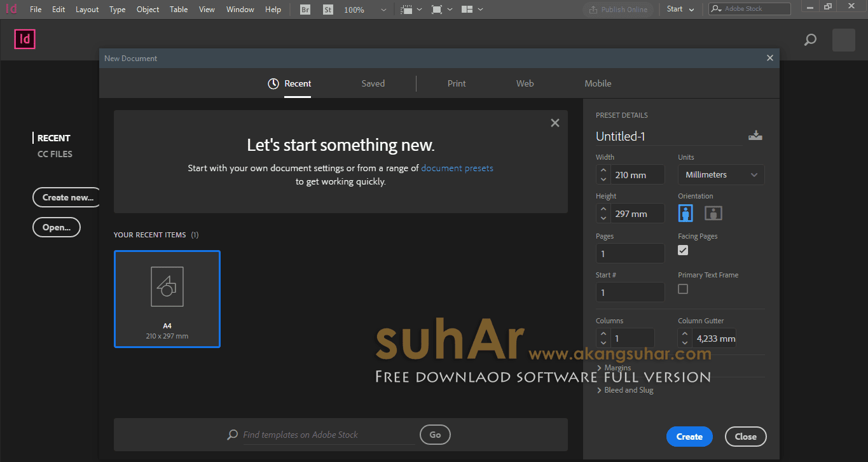Enable the Primary Text Frame checkbox

coord(683,289)
